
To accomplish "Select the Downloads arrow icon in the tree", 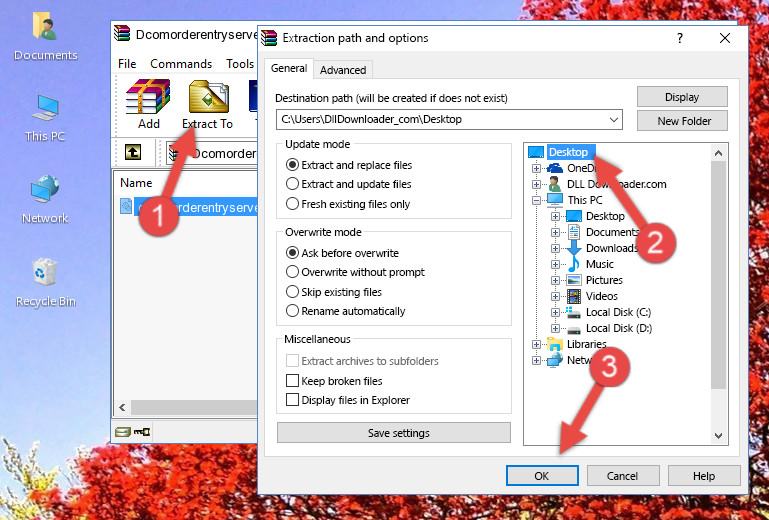I will pos(574,248).
